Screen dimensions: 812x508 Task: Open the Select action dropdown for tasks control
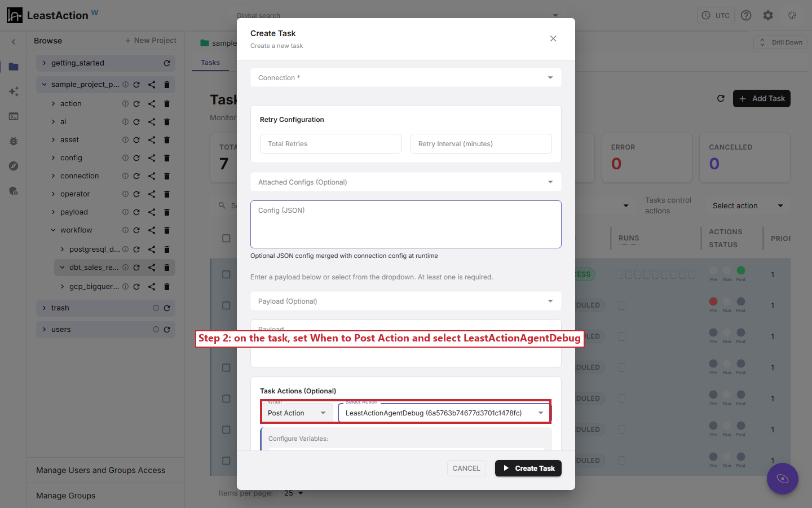point(748,206)
